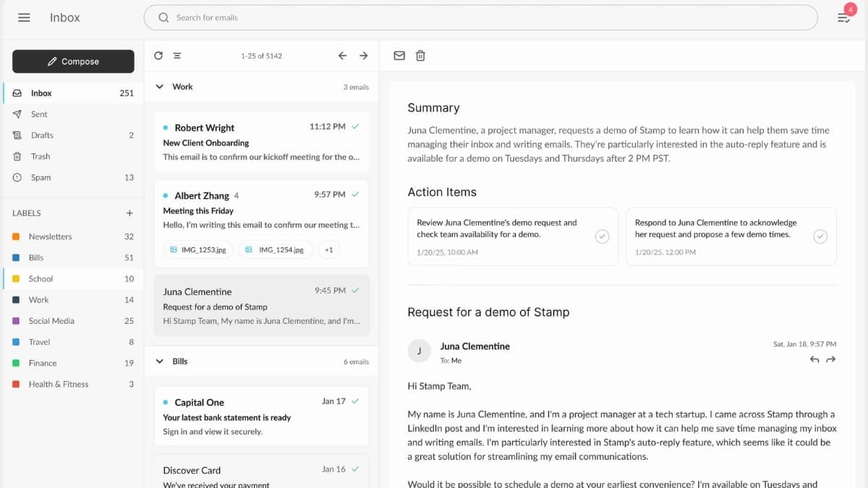This screenshot has height=488, width=868.
Task: Click the J sender avatar
Action: [420, 351]
